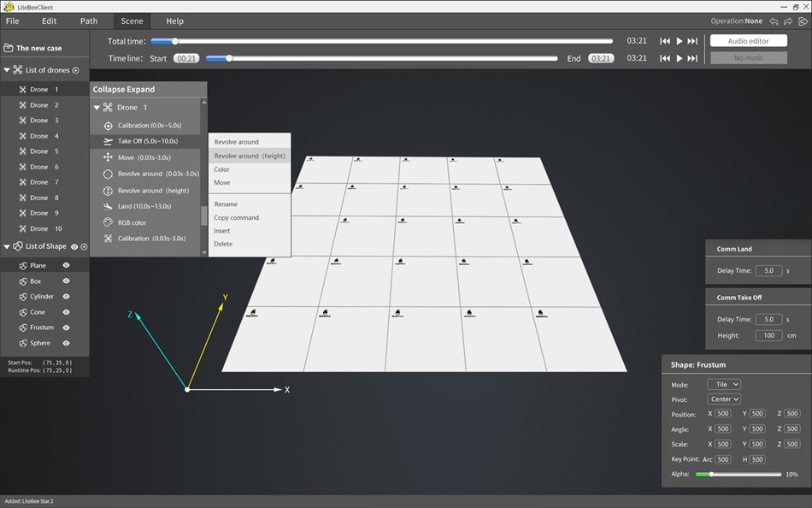This screenshot has width=812, height=508.
Task: Open the Audio editor
Action: coord(748,41)
